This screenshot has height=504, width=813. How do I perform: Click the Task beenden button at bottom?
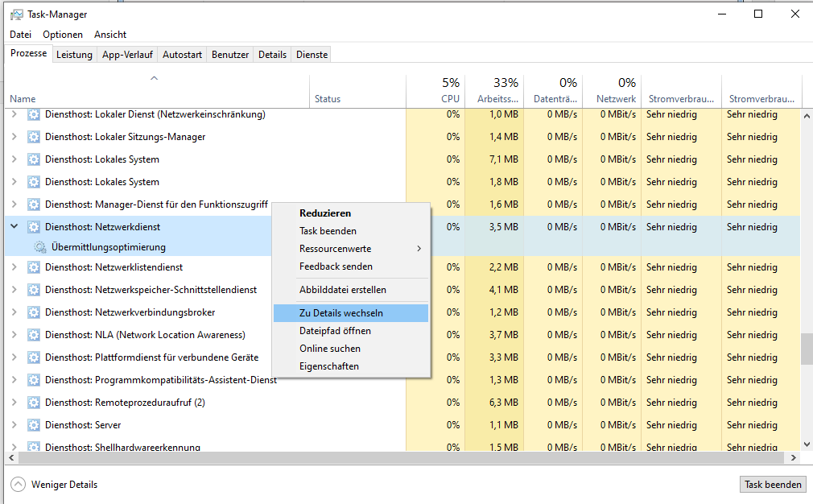tap(773, 485)
